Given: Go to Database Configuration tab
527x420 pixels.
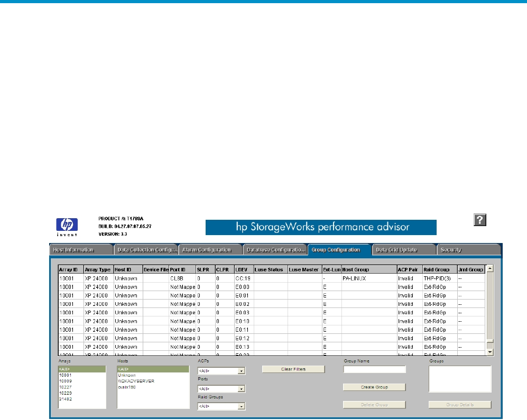Looking at the screenshot, I should (x=275, y=250).
